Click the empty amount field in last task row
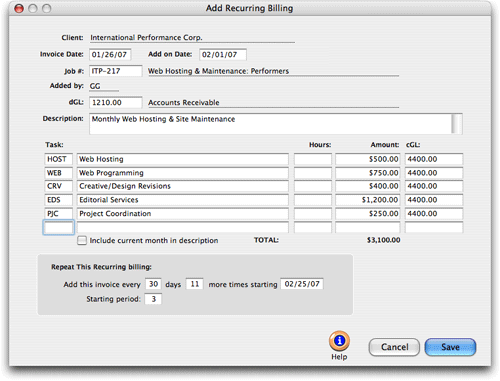 pyautogui.click(x=368, y=227)
